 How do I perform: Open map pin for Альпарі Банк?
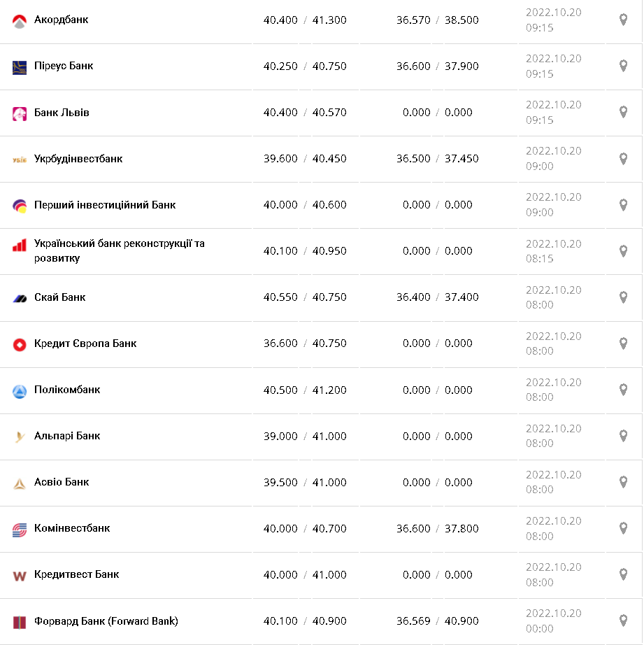[623, 436]
